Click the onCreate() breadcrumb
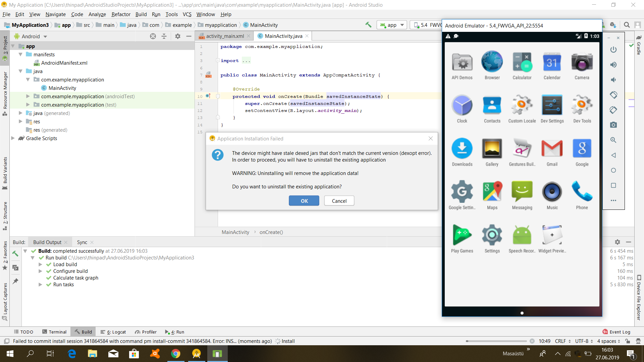The width and height of the screenshot is (644, 362). (271, 232)
